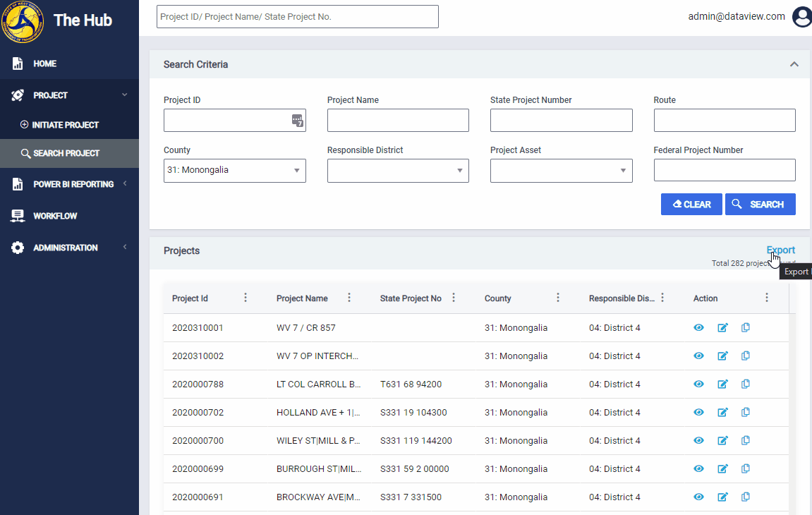Open Responsible District column options menu

[662, 298]
